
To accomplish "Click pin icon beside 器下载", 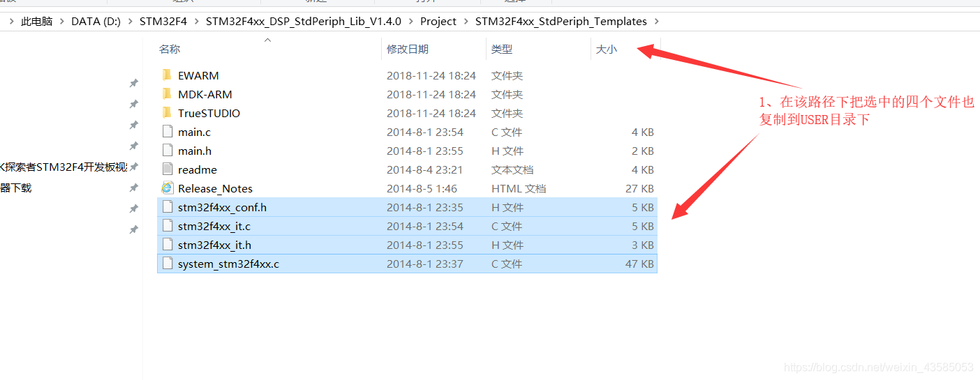I will click(x=133, y=188).
